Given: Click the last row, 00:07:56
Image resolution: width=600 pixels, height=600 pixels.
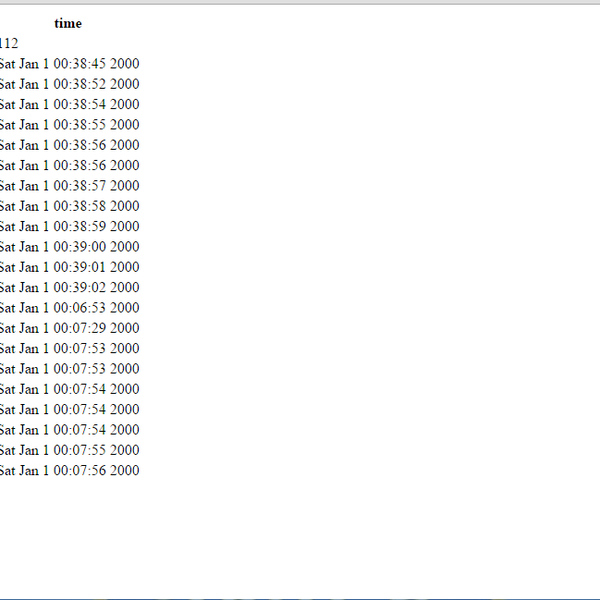Looking at the screenshot, I should click(69, 470).
